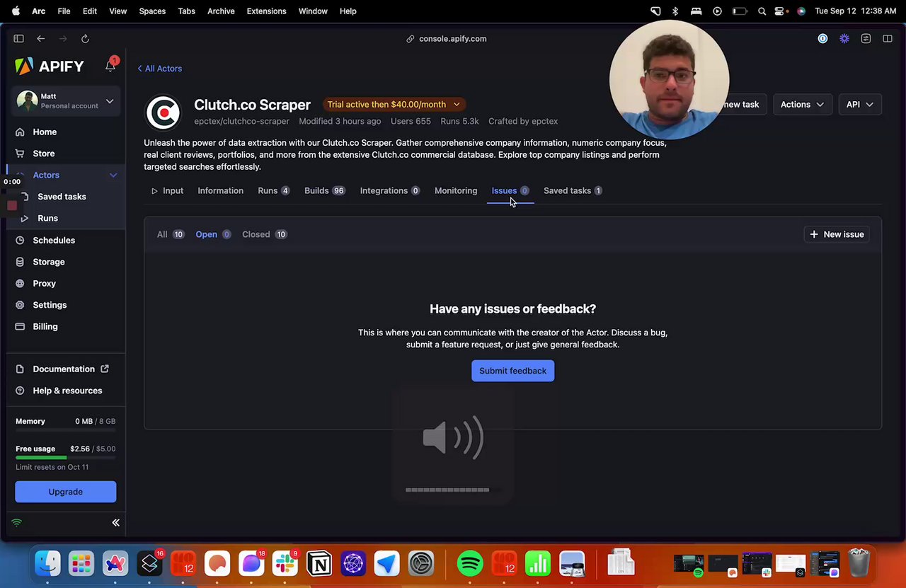Screen dimensions: 906x588
Task: Open Control Center in the menu bar
Action: point(780,11)
